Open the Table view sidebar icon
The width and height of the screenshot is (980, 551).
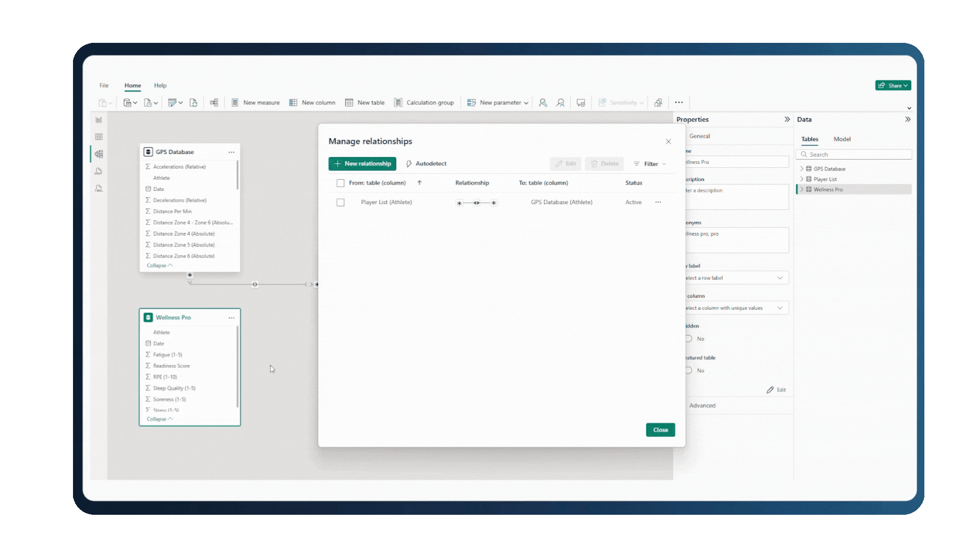tap(99, 137)
